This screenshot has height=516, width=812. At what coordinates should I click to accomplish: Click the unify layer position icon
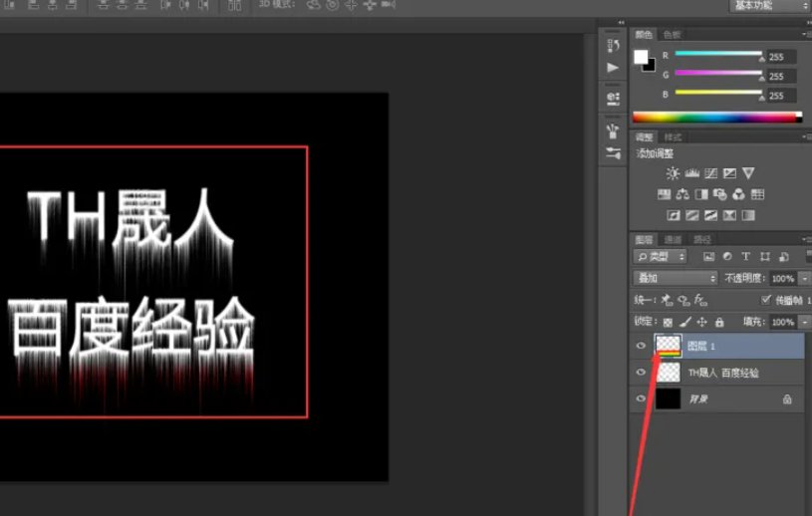click(x=667, y=300)
